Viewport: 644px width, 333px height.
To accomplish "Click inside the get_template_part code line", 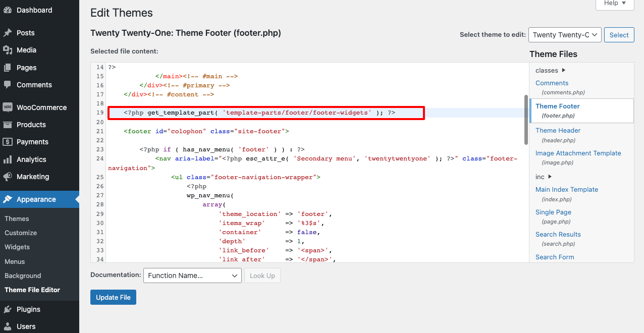I will 259,113.
